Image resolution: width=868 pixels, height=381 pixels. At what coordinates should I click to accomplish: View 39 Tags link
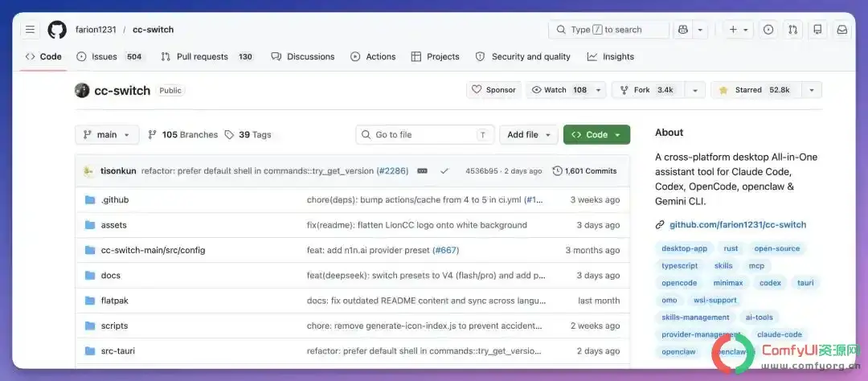point(248,134)
